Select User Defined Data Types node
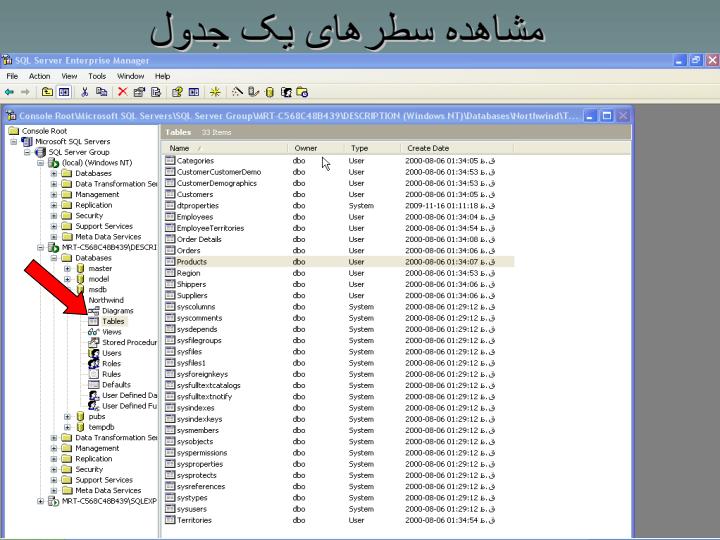The height and width of the screenshot is (540, 720). pos(129,395)
